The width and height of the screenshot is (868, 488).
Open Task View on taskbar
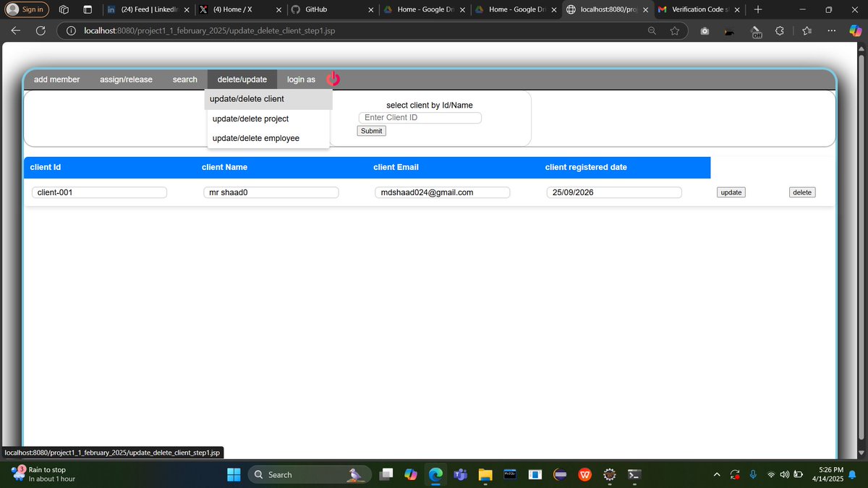[387, 474]
